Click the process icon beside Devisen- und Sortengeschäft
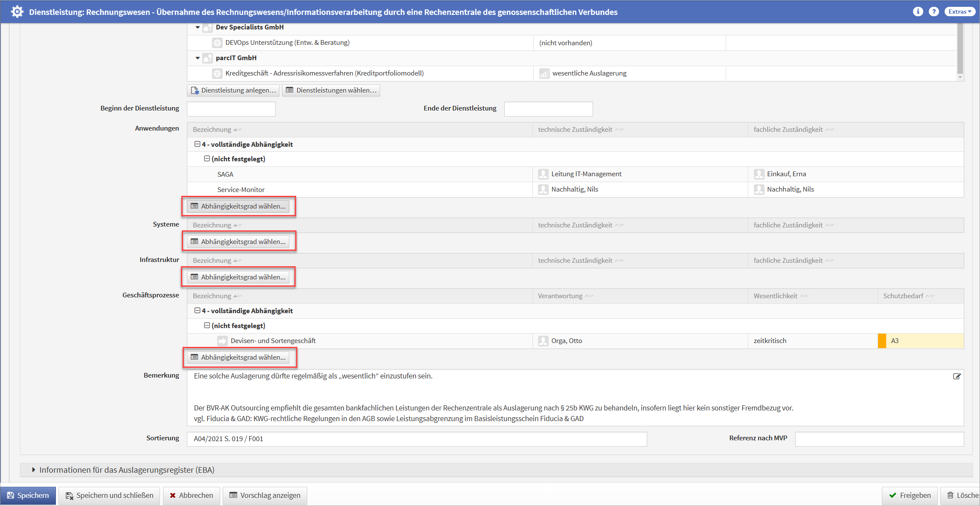The width and height of the screenshot is (980, 506). pos(222,341)
